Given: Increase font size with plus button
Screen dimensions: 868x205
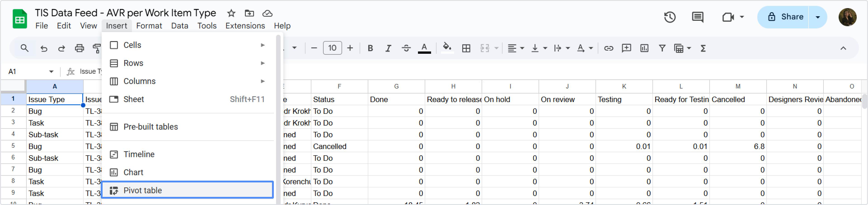Looking at the screenshot, I should [350, 49].
